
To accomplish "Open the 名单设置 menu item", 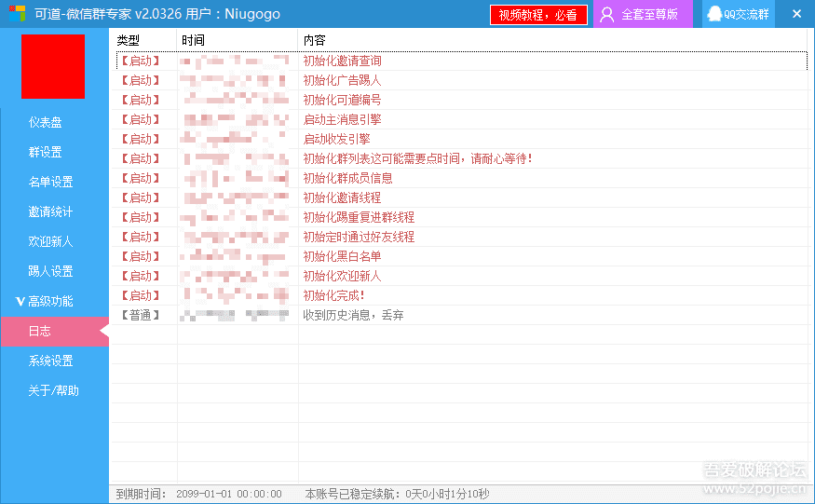I will [x=55, y=182].
